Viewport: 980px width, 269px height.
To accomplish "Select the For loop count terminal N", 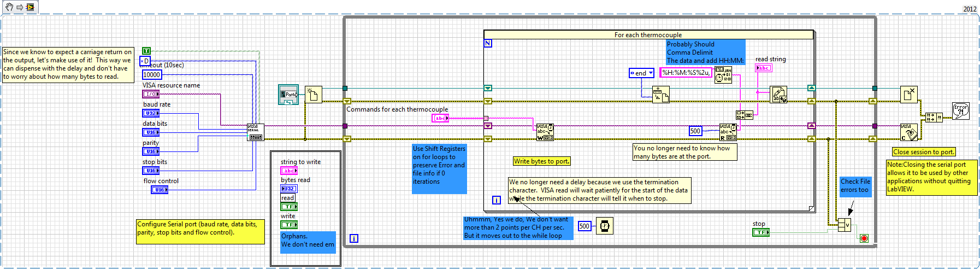I will [488, 43].
